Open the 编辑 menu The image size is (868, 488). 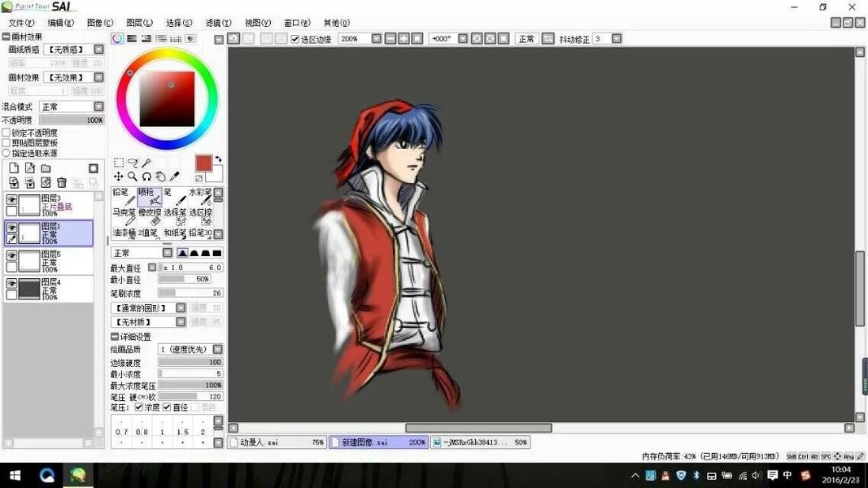tap(61, 23)
